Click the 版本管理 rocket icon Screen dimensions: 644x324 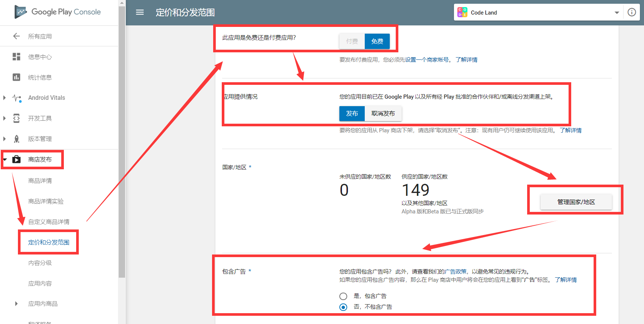16,139
